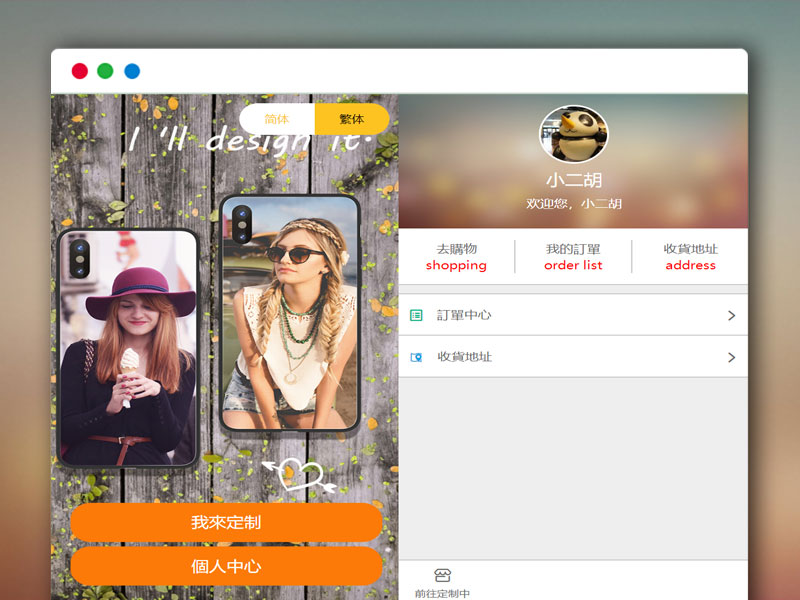Switch language to 简体
The width and height of the screenshot is (800, 600).
click(x=277, y=119)
